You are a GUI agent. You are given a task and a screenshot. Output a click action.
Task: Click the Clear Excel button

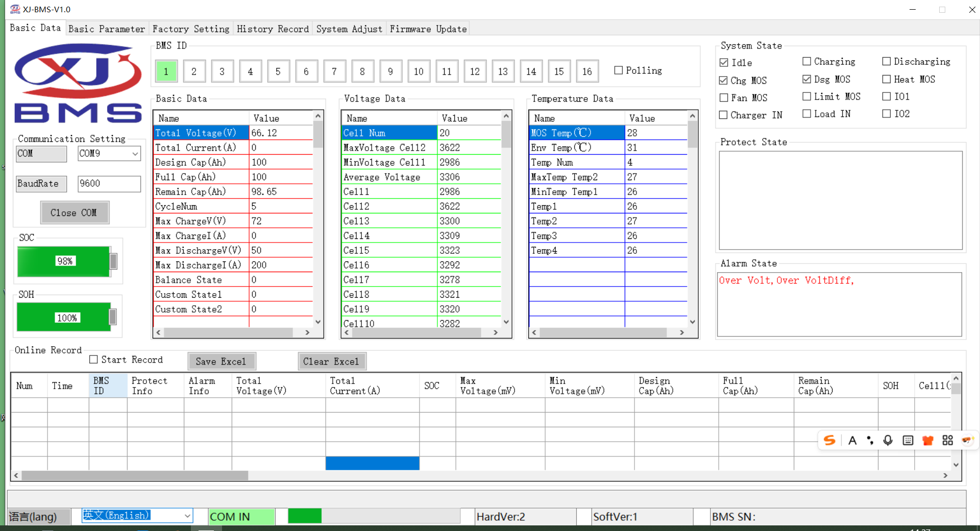332,361
